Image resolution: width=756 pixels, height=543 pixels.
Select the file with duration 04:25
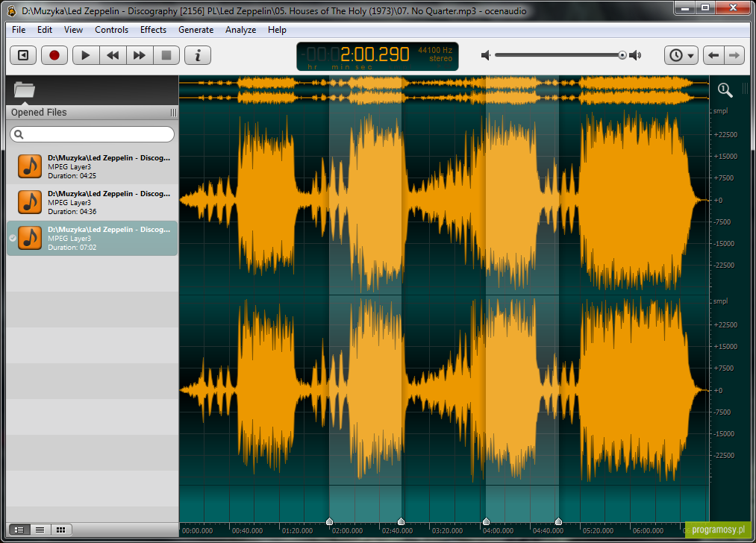coord(92,167)
